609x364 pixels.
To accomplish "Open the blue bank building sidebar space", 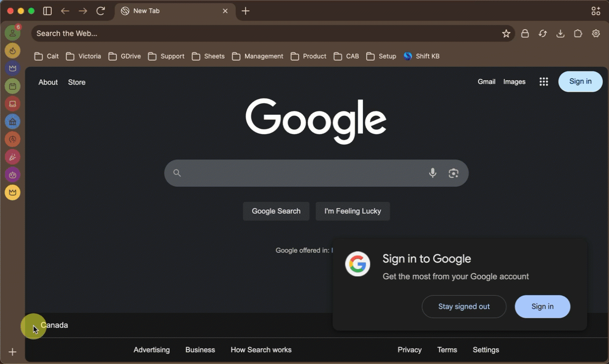I will click(13, 122).
